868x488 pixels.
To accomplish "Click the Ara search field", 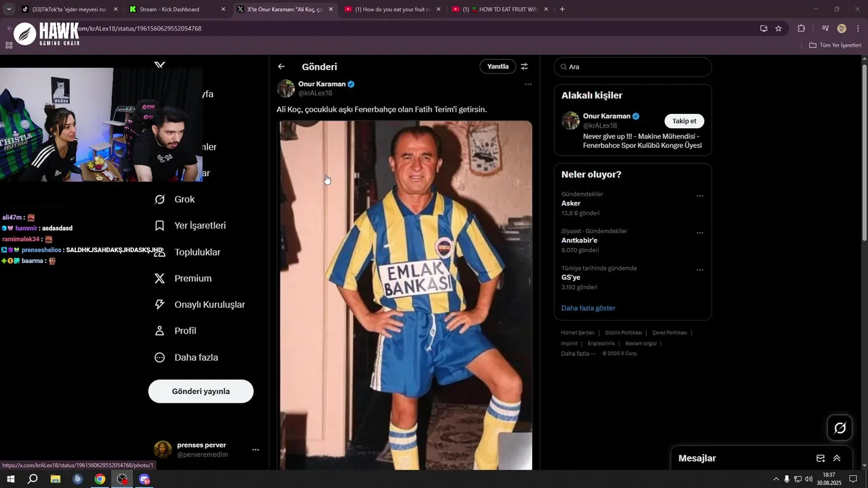I will click(633, 67).
